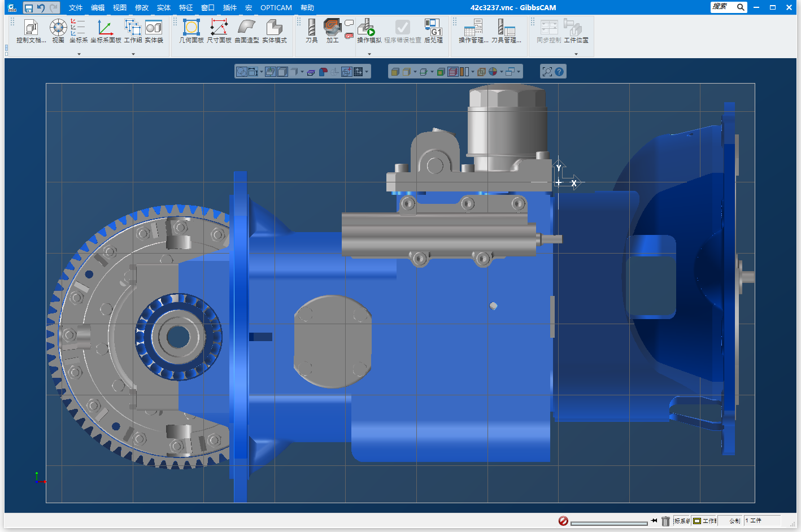Click the progress bar in status bar
Screen dimensions: 801x532
[608, 523]
